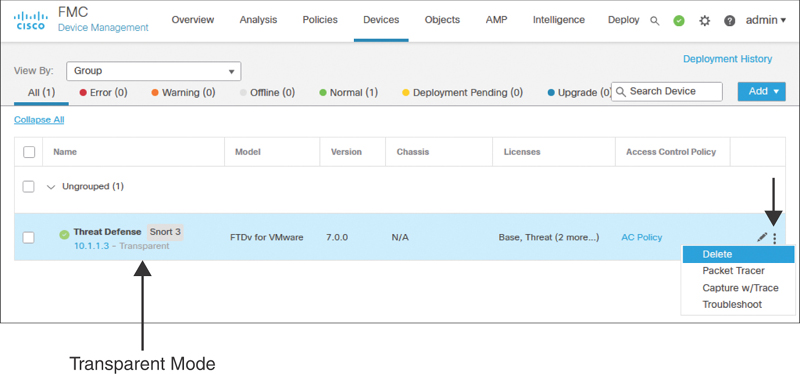
Task: Choose Troubleshoot from the context menu
Action: click(x=738, y=305)
